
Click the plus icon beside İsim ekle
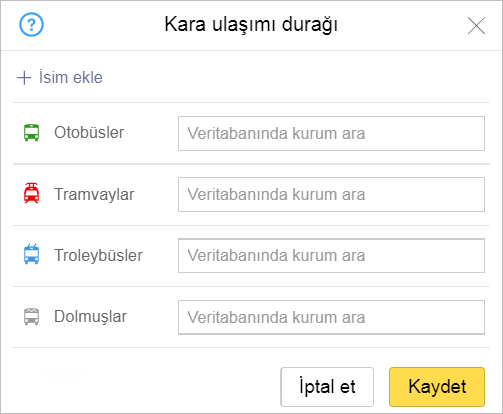click(24, 78)
